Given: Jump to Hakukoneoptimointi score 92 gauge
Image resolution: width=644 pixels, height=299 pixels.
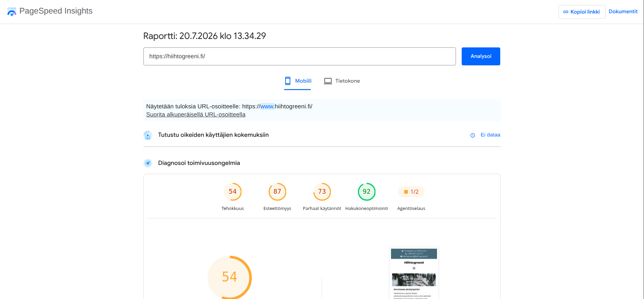Looking at the screenshot, I should (367, 192).
